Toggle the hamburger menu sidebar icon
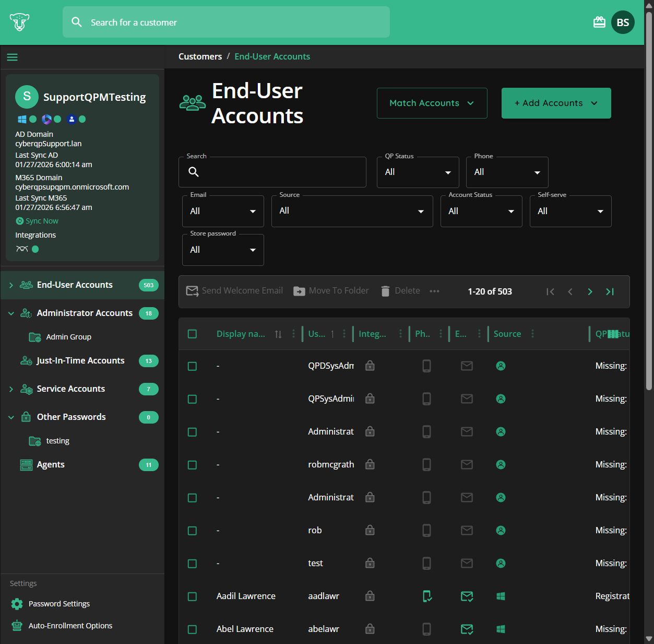The height and width of the screenshot is (644, 654). point(13,57)
